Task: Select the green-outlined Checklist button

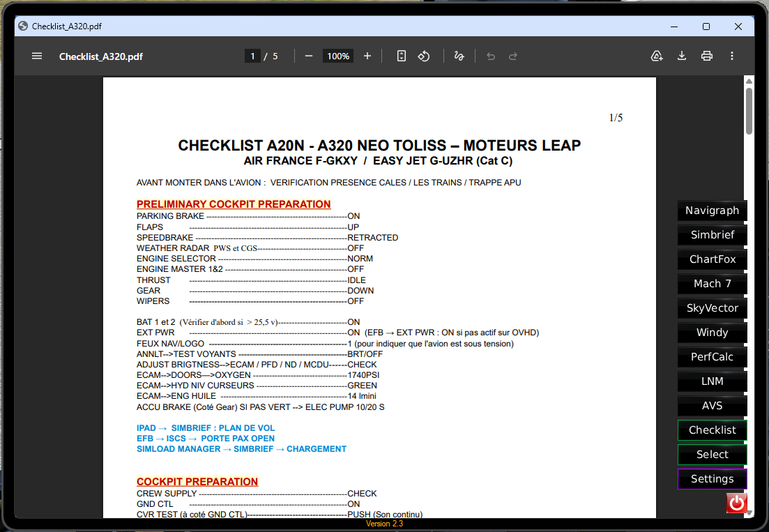Action: [x=712, y=430]
